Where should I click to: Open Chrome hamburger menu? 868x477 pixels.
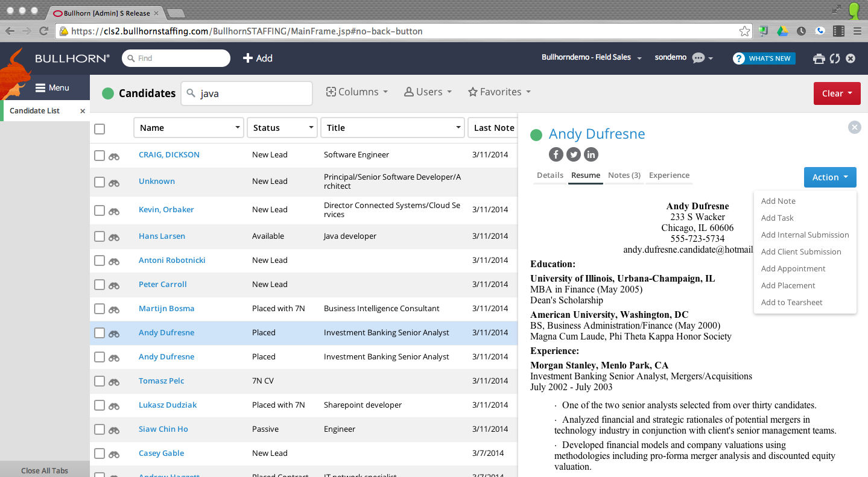857,31
